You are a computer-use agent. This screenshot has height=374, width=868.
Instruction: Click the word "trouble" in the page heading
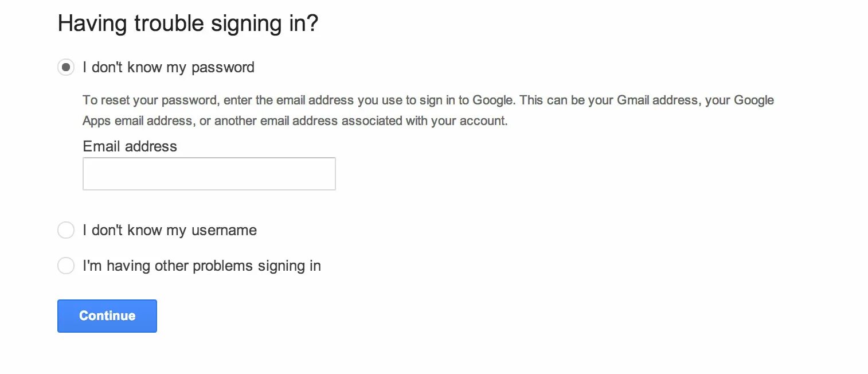169,24
